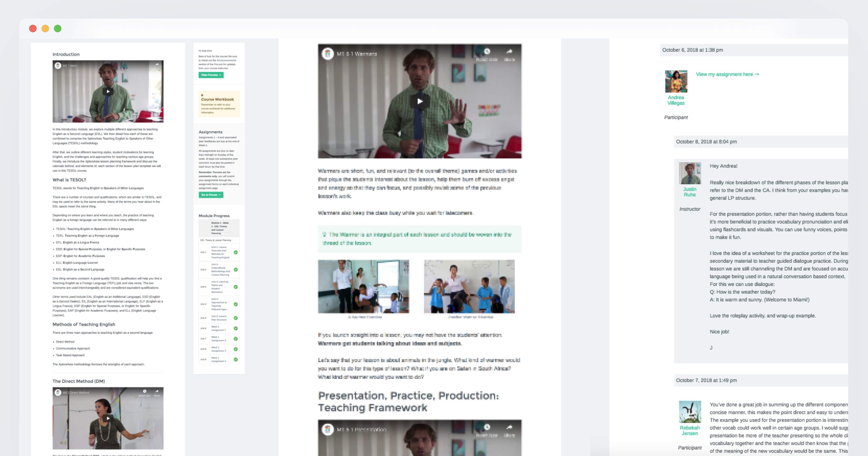Play the Direct Method video
Image resolution: width=868 pixels, height=456 pixels.
pyautogui.click(x=108, y=418)
